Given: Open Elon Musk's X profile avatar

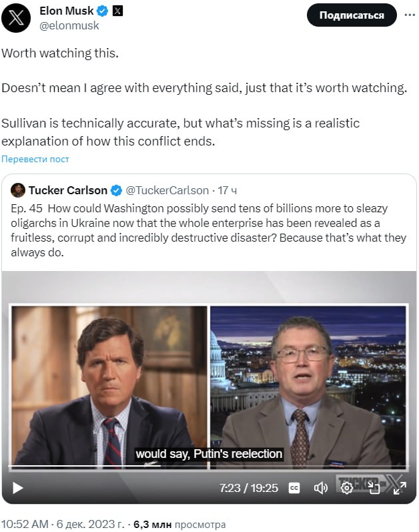Looking at the screenshot, I should pyautogui.click(x=16, y=18).
